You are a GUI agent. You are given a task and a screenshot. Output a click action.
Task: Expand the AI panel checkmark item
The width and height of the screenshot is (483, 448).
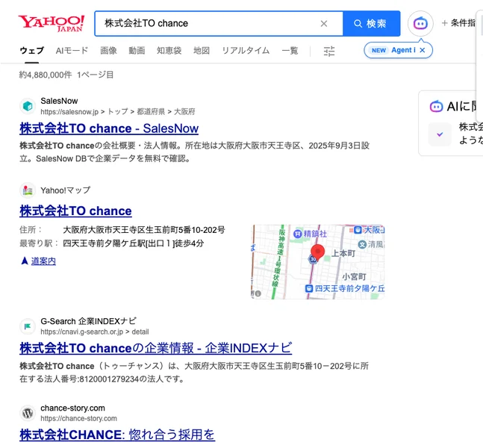pyautogui.click(x=440, y=134)
